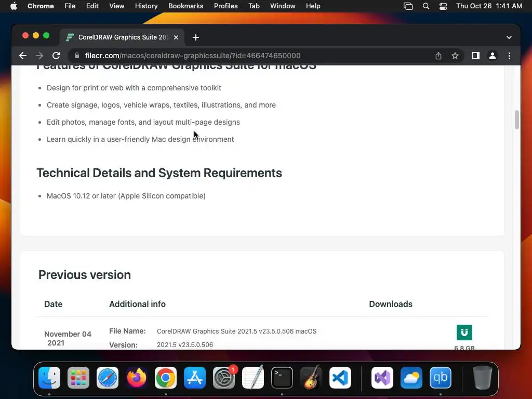Image resolution: width=532 pixels, height=399 pixels.
Task: Open the Chrome app menu
Action: [41, 6]
